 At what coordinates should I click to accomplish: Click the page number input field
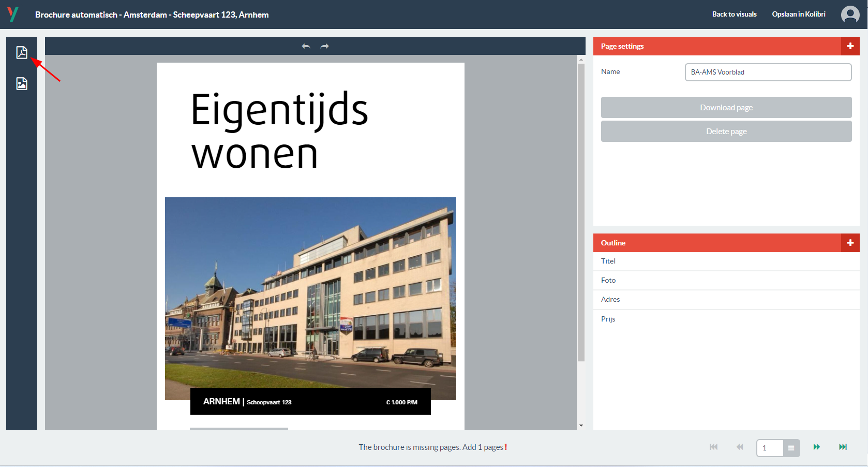pyautogui.click(x=770, y=448)
